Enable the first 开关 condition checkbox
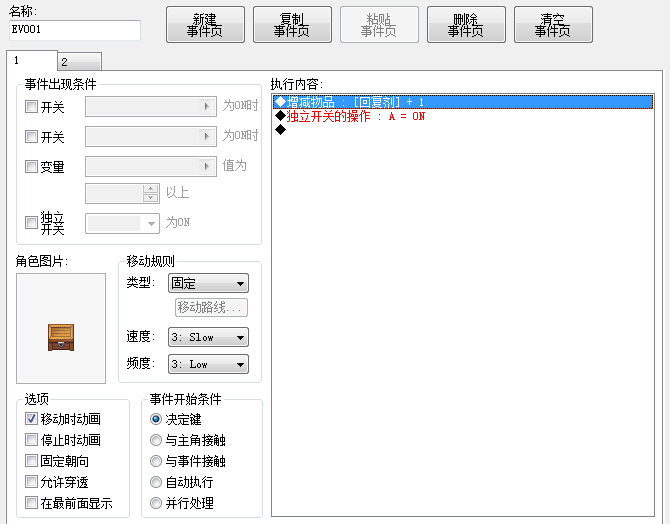Image resolution: width=670 pixels, height=524 pixels. [x=31, y=106]
